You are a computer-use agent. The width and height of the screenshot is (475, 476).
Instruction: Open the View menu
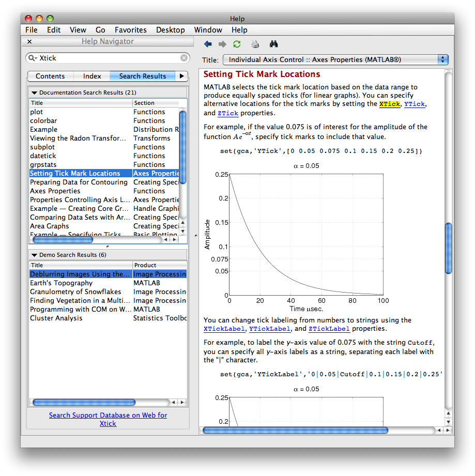point(78,30)
